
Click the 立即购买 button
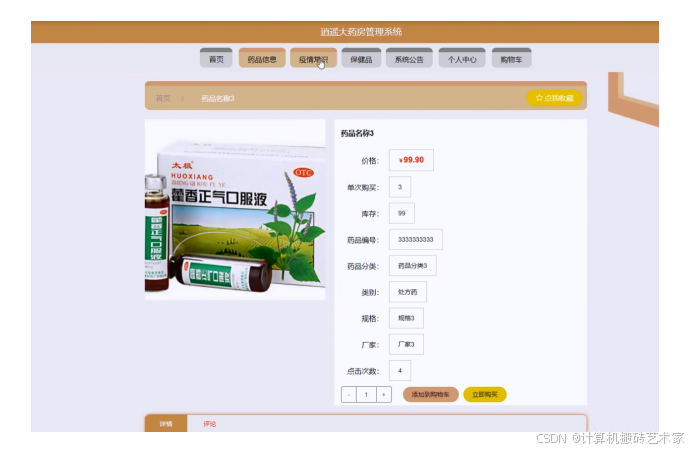(485, 394)
